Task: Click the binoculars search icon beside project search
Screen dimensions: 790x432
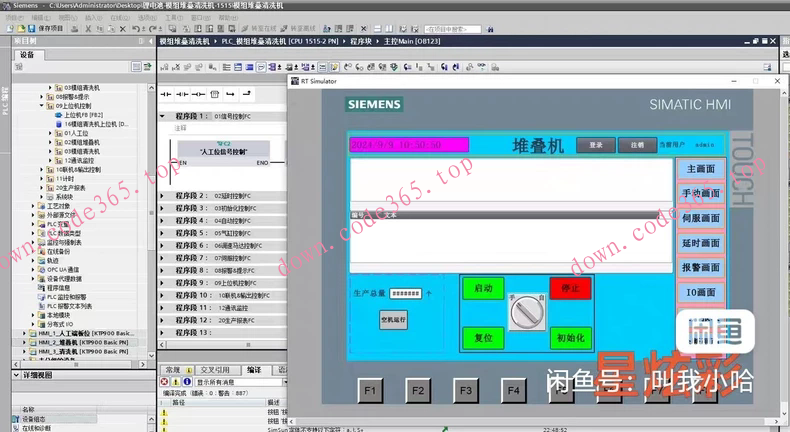Action: tap(490, 29)
